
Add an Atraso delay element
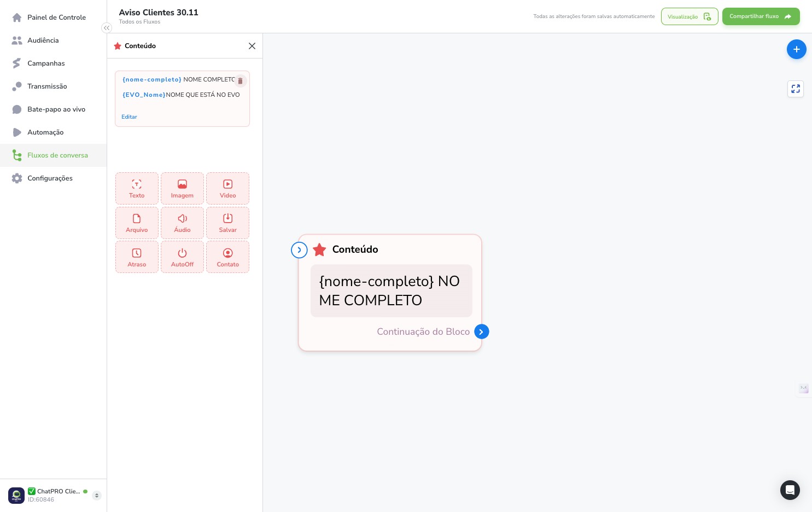(137, 257)
